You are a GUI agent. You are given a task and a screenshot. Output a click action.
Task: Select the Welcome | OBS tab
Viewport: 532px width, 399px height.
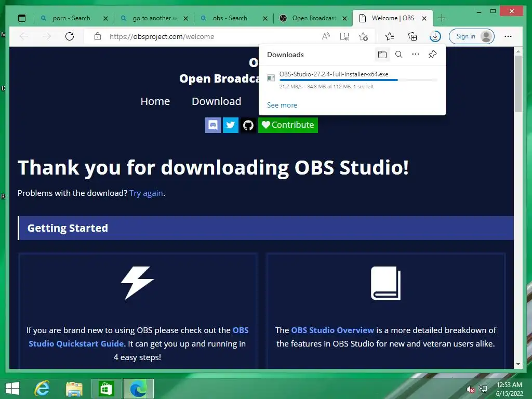pos(393,18)
